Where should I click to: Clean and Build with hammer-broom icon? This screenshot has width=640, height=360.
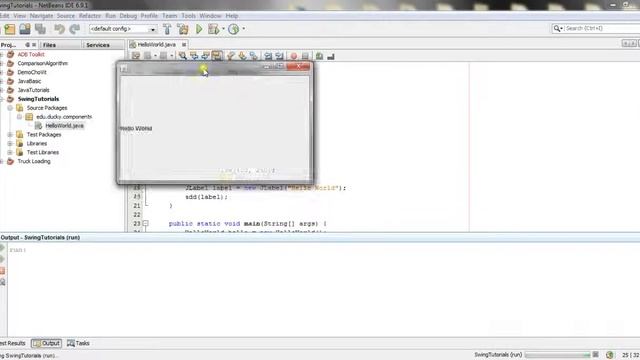(183, 29)
